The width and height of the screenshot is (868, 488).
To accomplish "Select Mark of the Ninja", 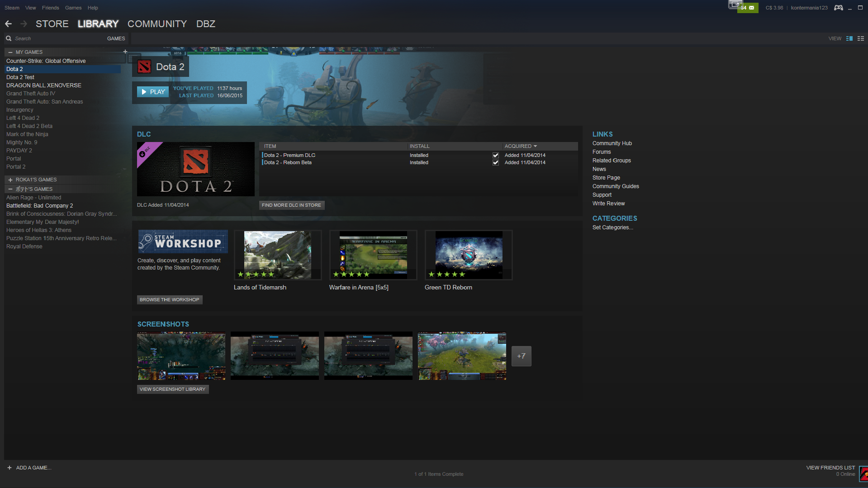I will pos(27,134).
